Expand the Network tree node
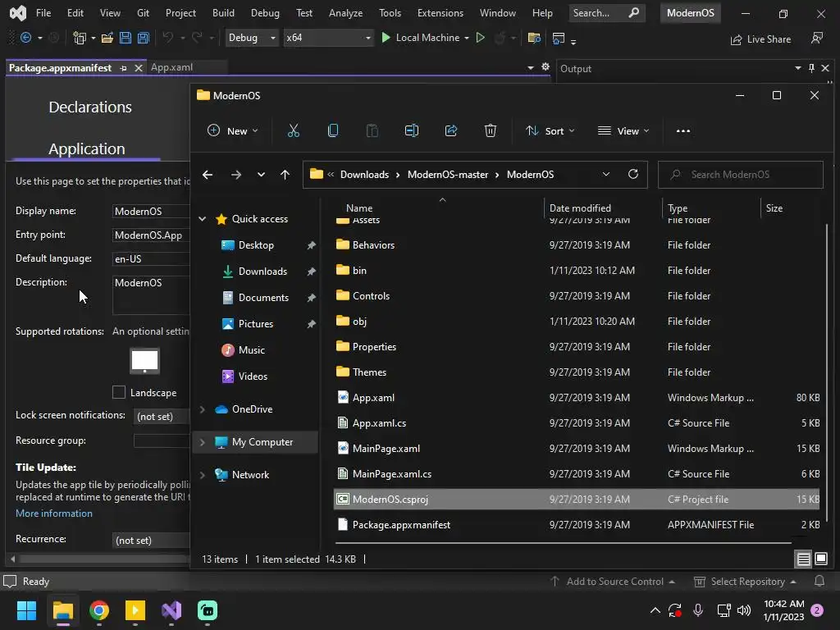 coord(203,475)
